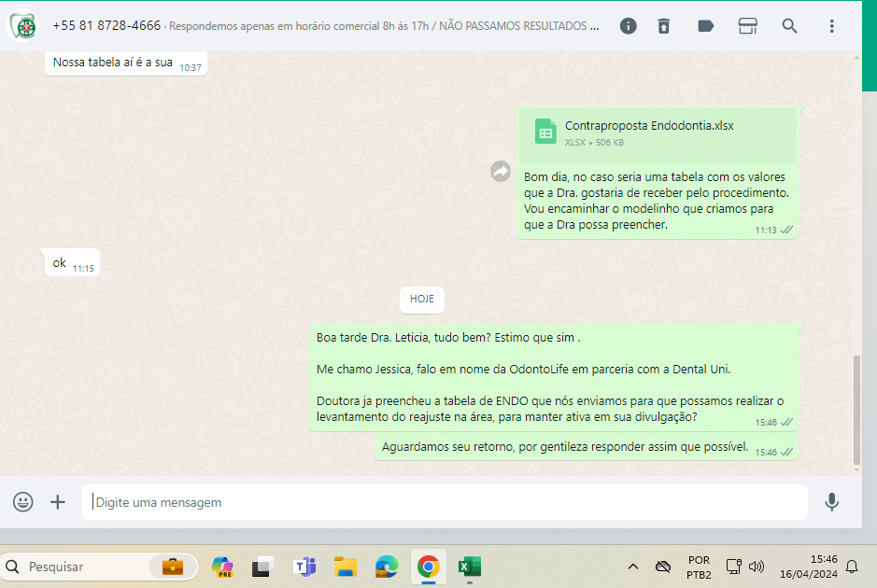877x588 pixels.
Task: Open the store catalog icon in header
Action: pos(748,26)
